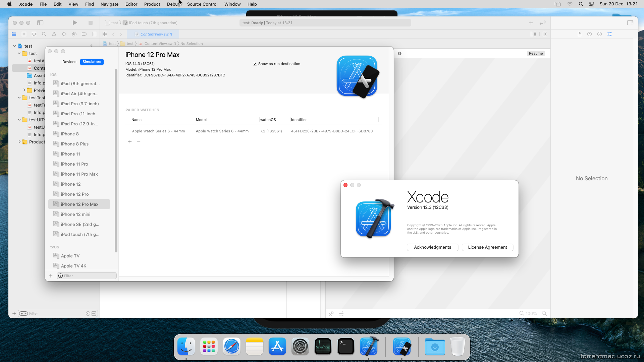Open the Product menu
644x362 pixels.
[152, 4]
